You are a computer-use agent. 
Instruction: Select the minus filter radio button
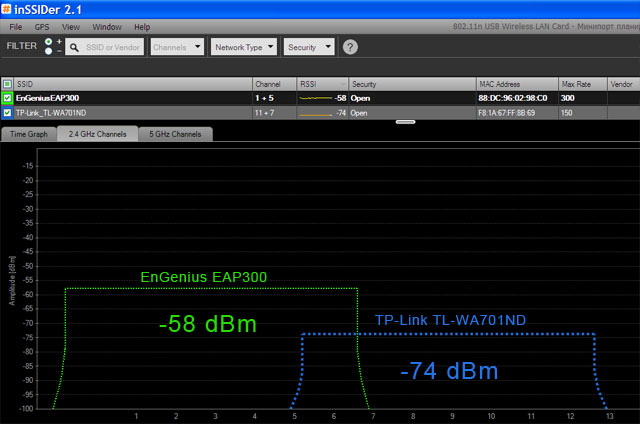click(49, 51)
